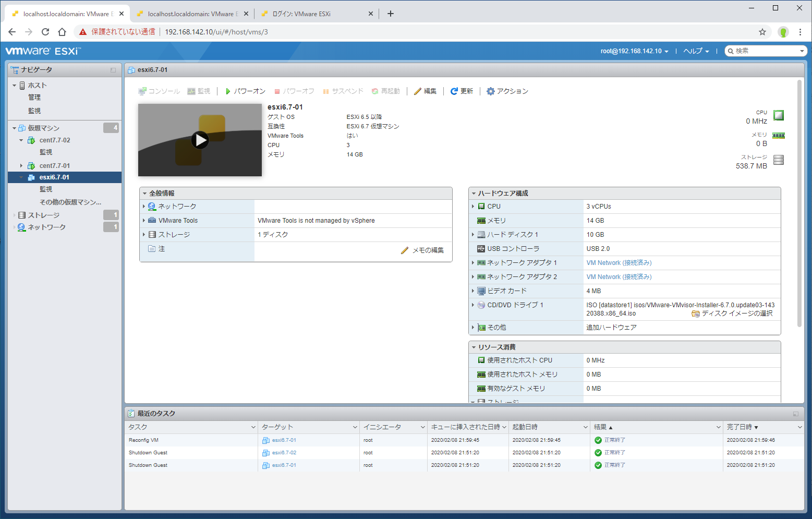Open the ヘルプ menu
The width and height of the screenshot is (812, 519).
696,51
